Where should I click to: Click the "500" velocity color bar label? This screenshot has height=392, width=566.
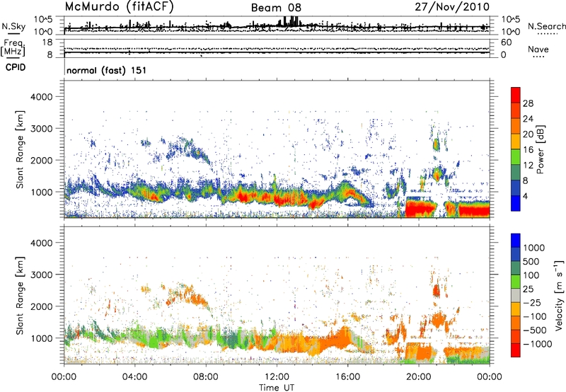[531, 261]
